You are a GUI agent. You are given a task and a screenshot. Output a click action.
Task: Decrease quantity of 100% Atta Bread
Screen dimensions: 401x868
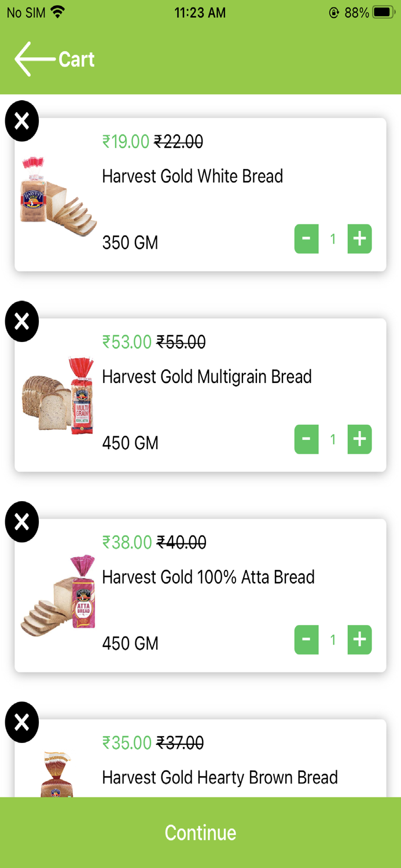pyautogui.click(x=307, y=640)
